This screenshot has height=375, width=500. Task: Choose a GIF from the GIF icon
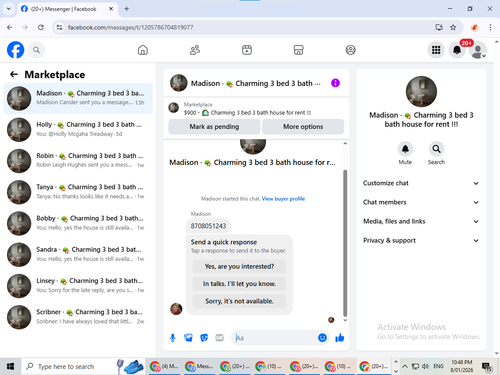coord(219,338)
